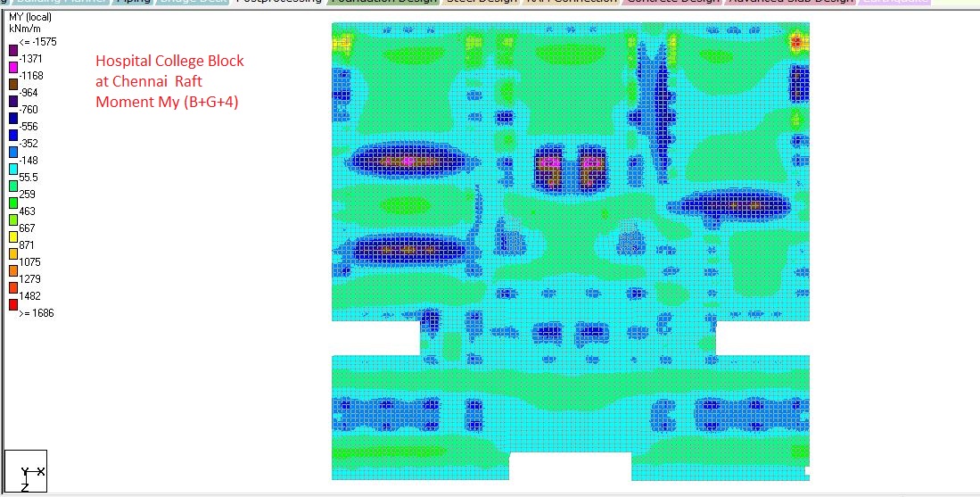980x497 pixels.
Task: Click the XYZ axis orientation icon
Action: pyautogui.click(x=26, y=471)
